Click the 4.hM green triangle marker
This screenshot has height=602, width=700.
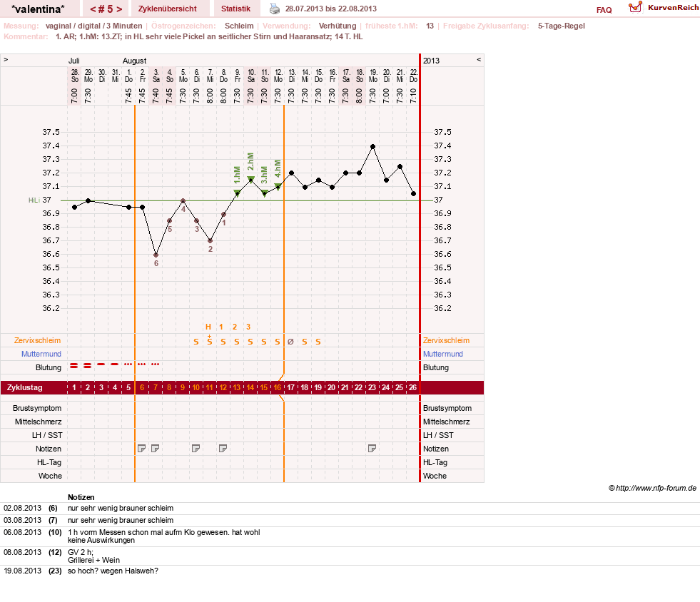tap(278, 187)
